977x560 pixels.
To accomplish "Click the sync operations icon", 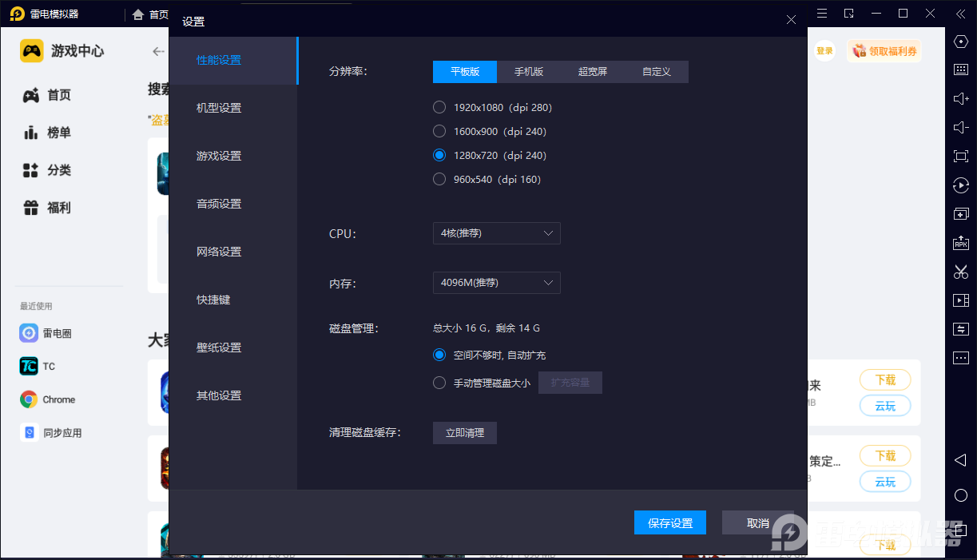I will (x=961, y=329).
